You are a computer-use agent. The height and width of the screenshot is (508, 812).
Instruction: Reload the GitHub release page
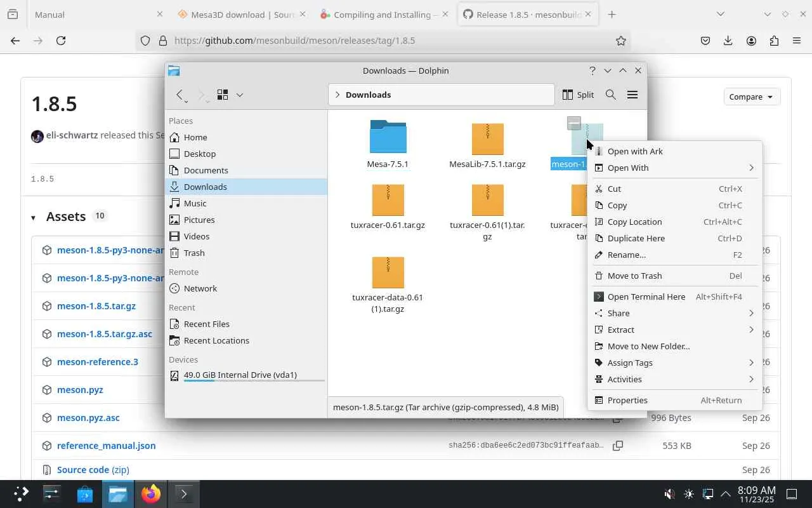point(61,41)
